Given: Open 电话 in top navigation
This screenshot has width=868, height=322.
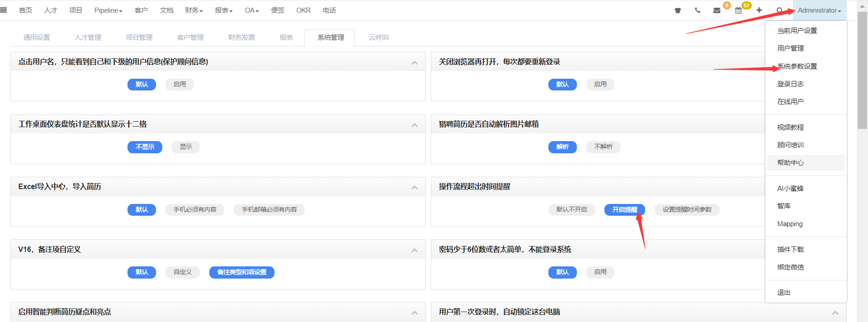Looking at the screenshot, I should (x=329, y=10).
